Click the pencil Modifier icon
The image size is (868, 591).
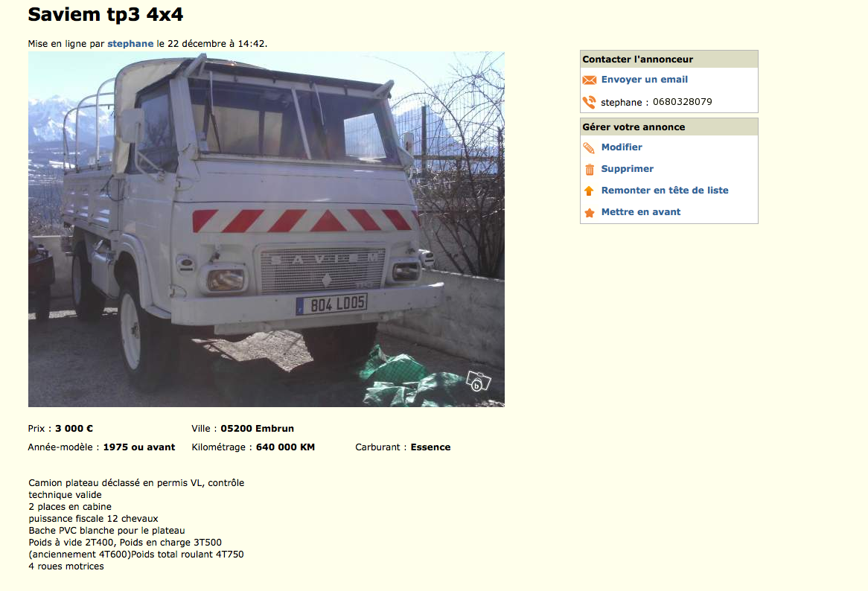coord(589,147)
